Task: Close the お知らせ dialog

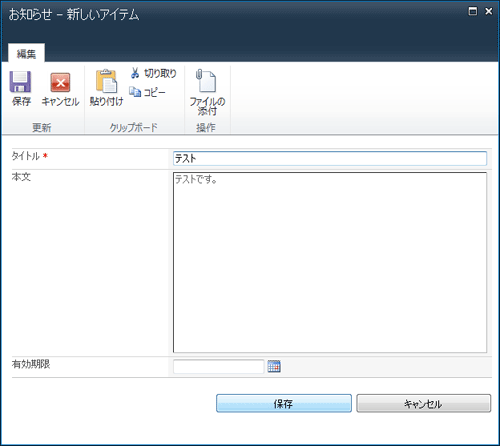Action: coord(489,11)
